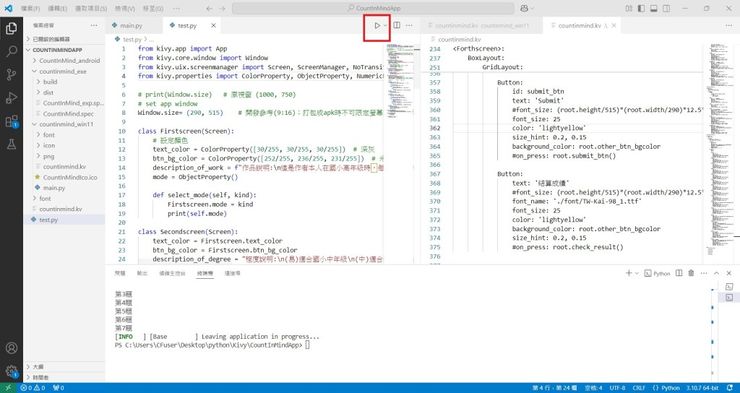Expand the 已開啟的編輯器 section
The image size is (740, 393).
(64, 39)
